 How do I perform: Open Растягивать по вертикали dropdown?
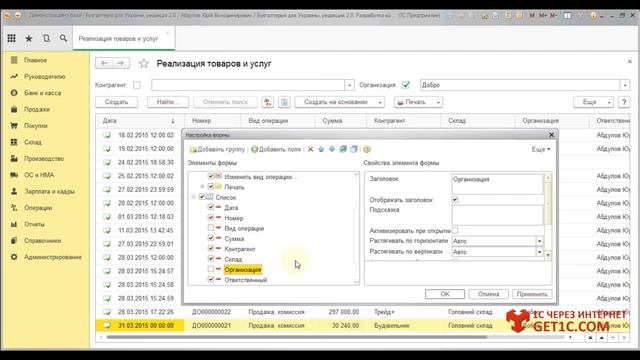click(539, 252)
